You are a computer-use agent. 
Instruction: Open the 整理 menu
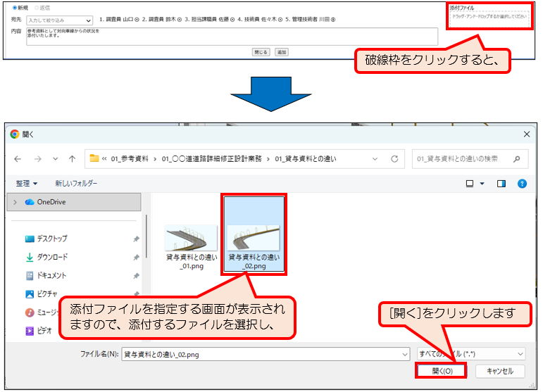[28, 184]
